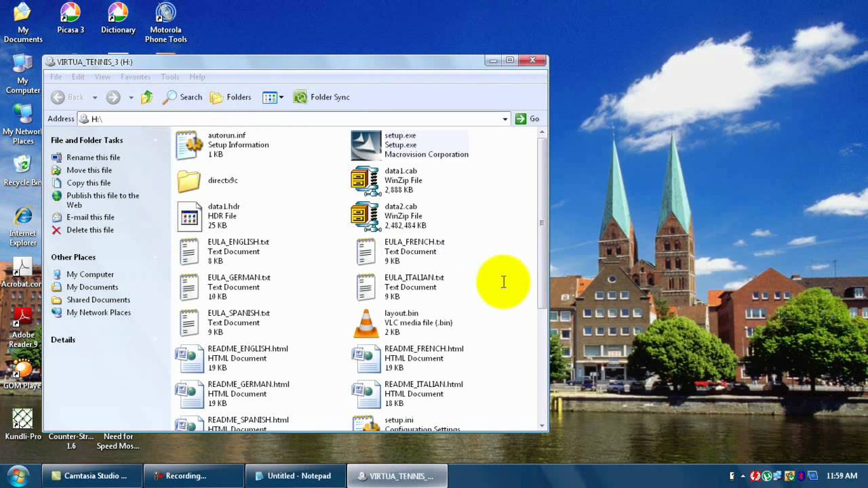Viewport: 868px width, 488px height.
Task: Open the Favorites menu
Action: click(136, 77)
